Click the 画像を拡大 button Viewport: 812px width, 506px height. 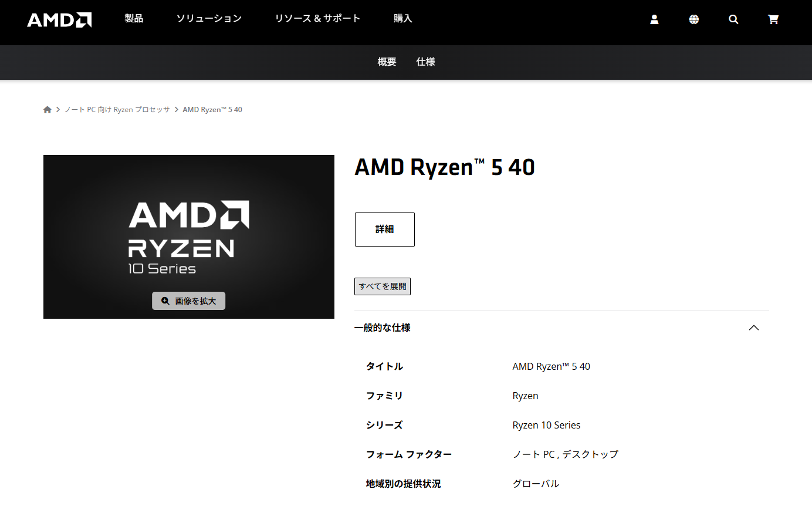[188, 301]
